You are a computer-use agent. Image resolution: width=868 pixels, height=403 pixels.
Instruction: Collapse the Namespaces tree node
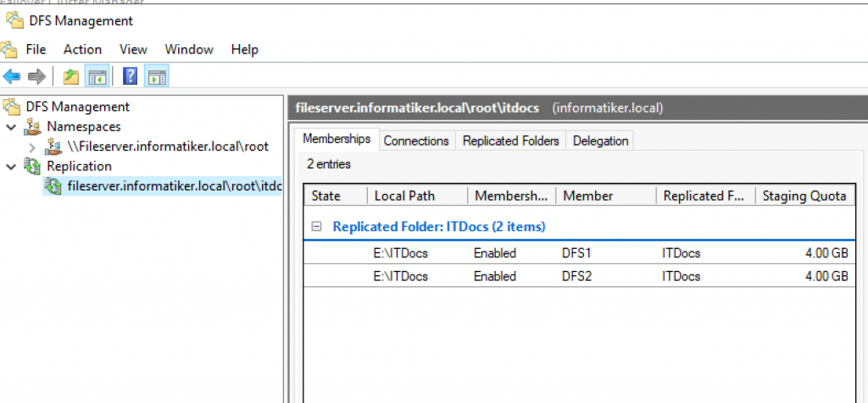(x=11, y=127)
